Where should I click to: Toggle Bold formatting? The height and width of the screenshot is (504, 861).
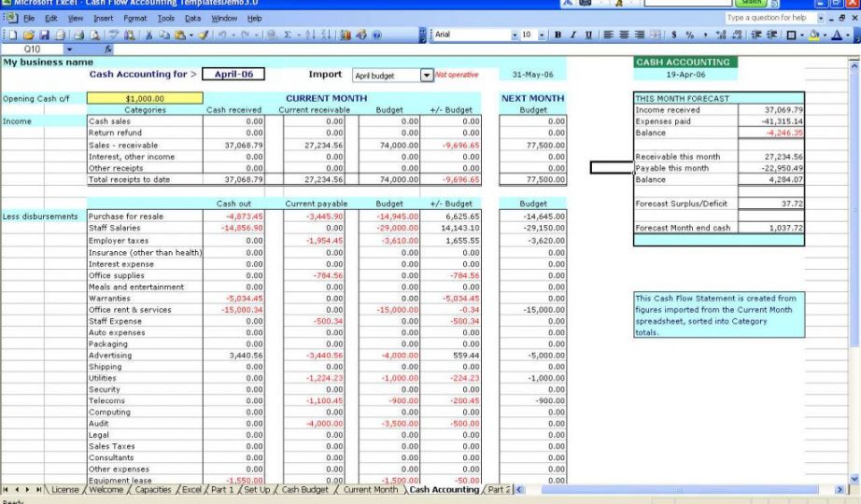(x=558, y=35)
